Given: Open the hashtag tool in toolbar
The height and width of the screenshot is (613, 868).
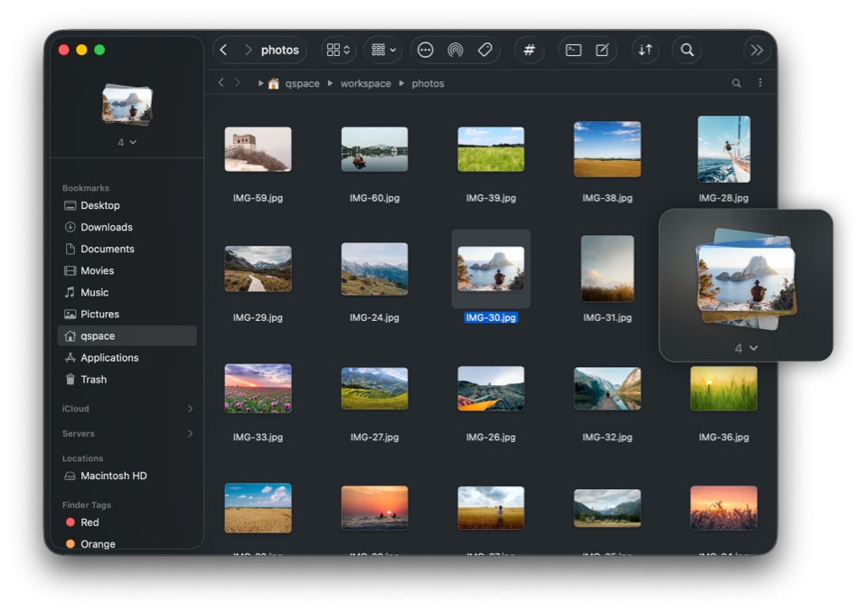Looking at the screenshot, I should pos(529,51).
